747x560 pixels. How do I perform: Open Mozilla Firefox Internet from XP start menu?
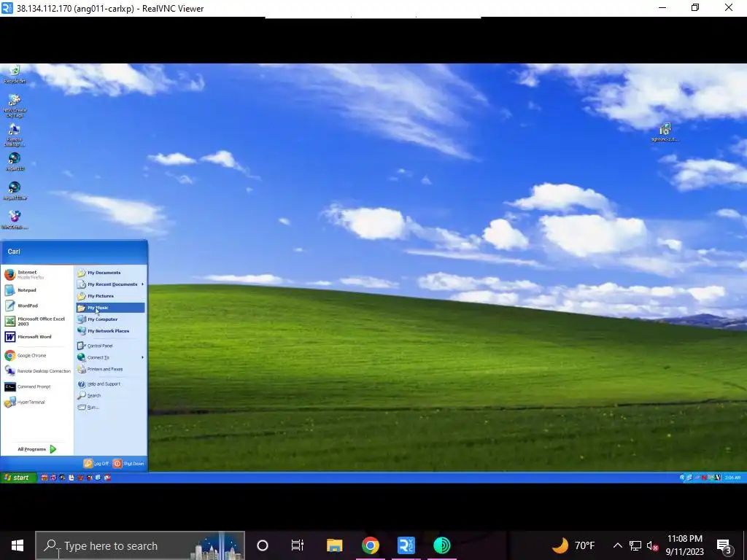(37, 274)
